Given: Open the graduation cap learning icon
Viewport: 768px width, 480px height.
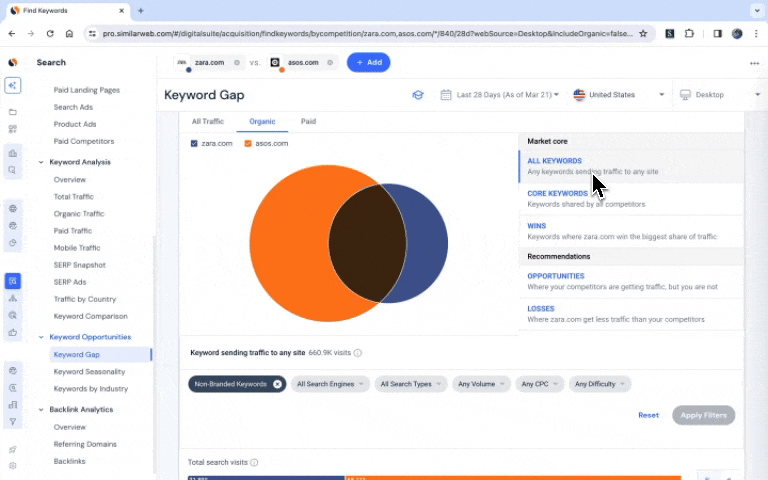Looking at the screenshot, I should [418, 95].
